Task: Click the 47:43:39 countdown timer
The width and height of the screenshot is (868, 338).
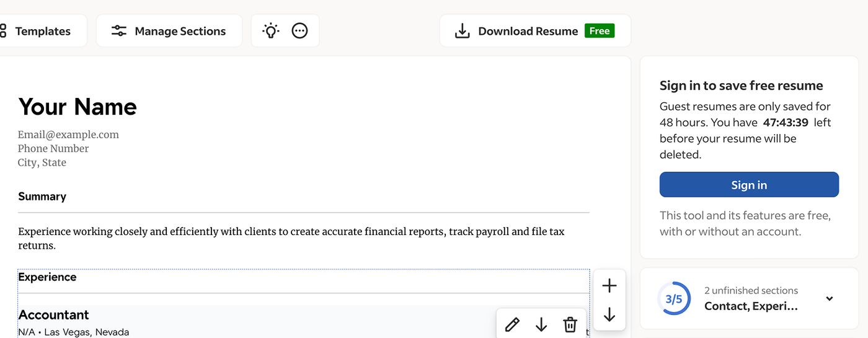Action: tap(786, 123)
